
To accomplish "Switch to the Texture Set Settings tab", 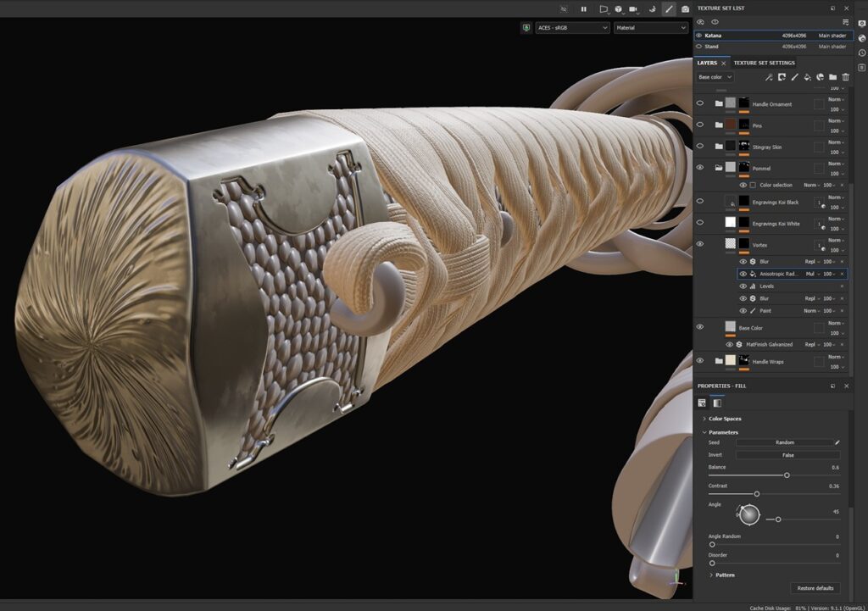I will point(764,63).
